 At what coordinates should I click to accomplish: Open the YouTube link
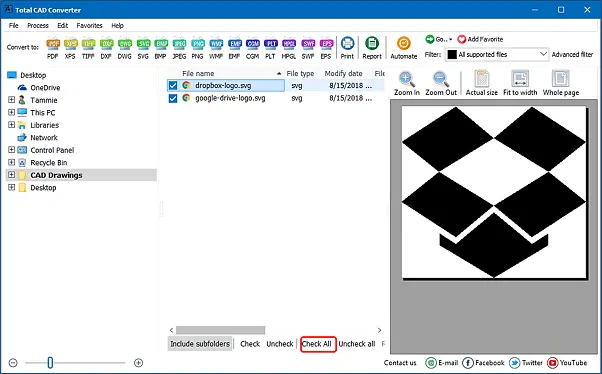(x=567, y=362)
